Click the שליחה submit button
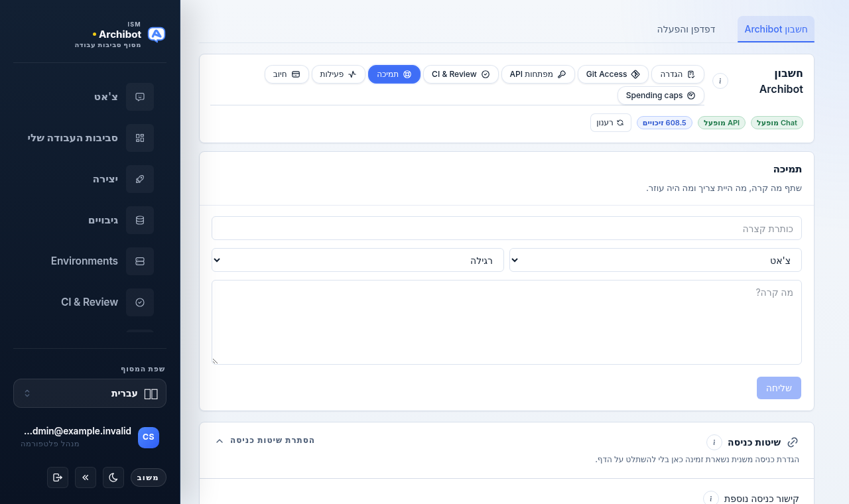849x504 pixels. 779,388
